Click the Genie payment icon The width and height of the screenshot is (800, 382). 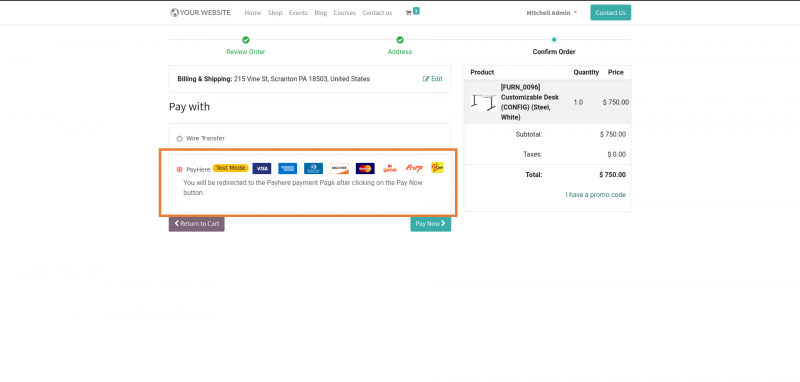pyautogui.click(x=390, y=168)
